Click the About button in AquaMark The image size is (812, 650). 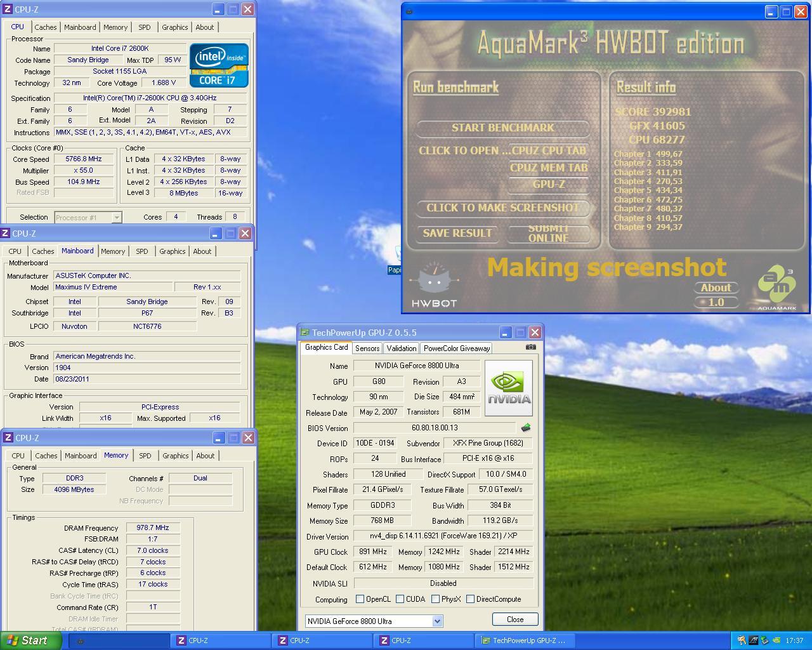(716, 288)
